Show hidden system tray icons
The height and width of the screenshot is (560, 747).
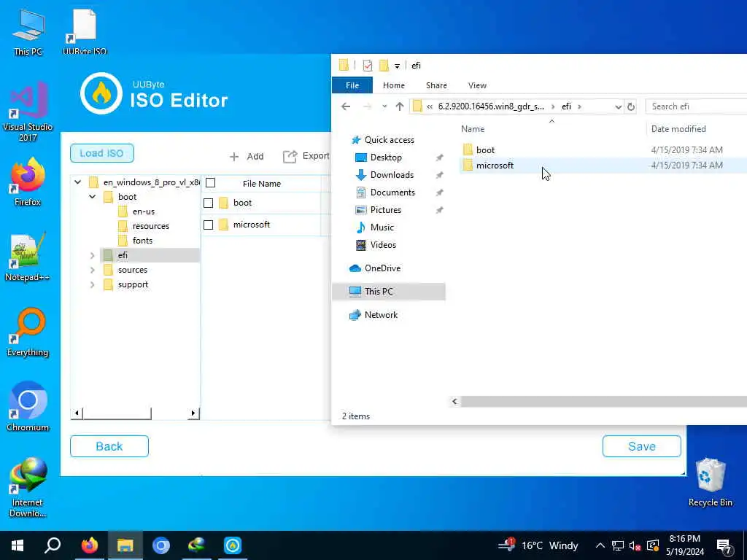(600, 545)
